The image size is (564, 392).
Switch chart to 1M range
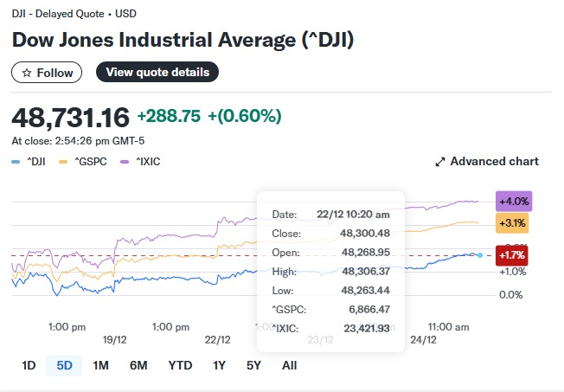tap(100, 365)
